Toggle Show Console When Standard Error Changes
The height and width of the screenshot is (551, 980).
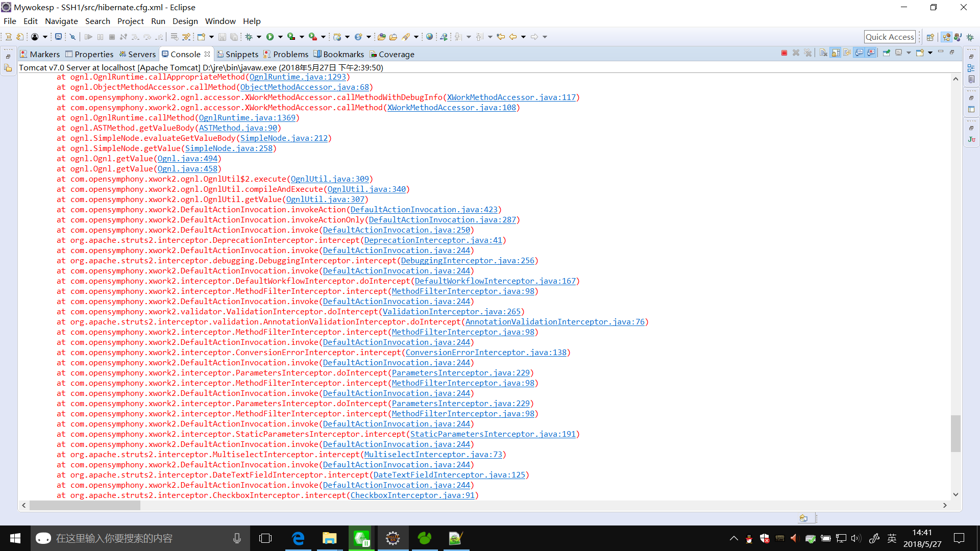(x=871, y=53)
